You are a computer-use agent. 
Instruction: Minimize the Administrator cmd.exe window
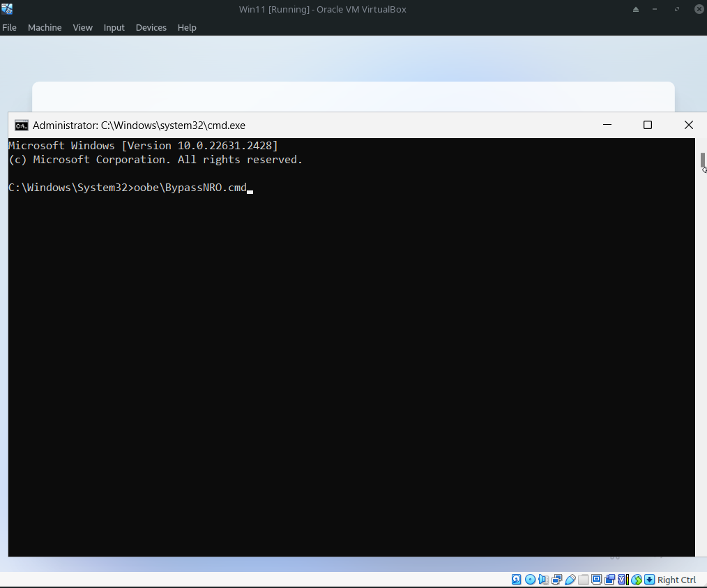pyautogui.click(x=607, y=125)
